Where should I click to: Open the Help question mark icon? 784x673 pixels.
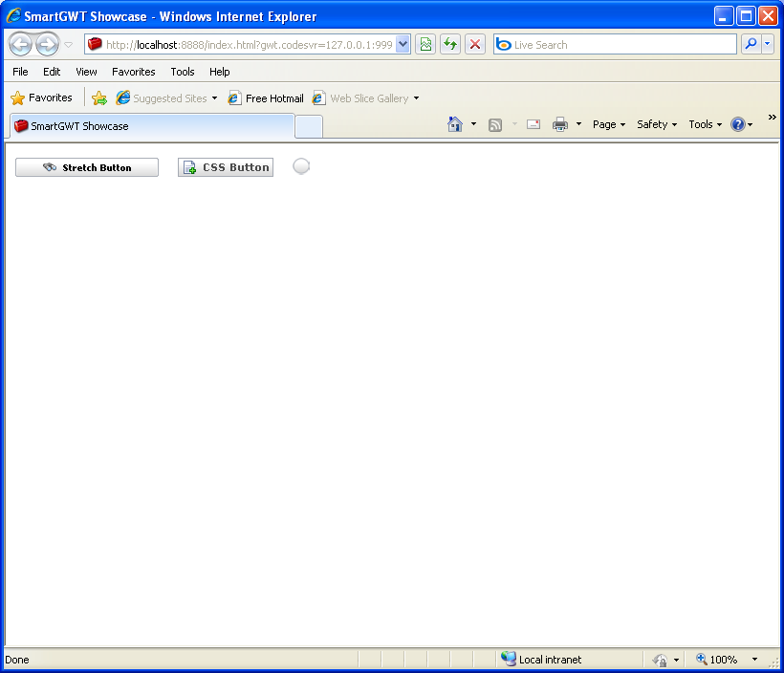point(738,124)
